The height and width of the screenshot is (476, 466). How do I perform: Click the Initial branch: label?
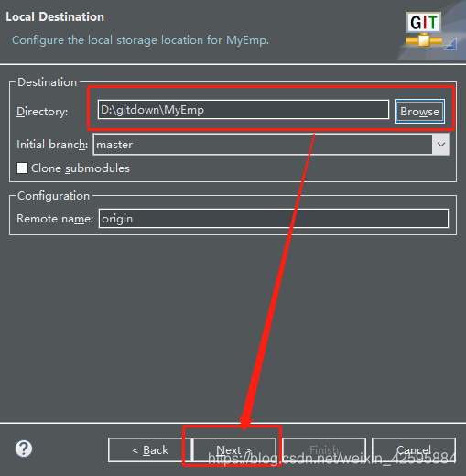(x=52, y=145)
